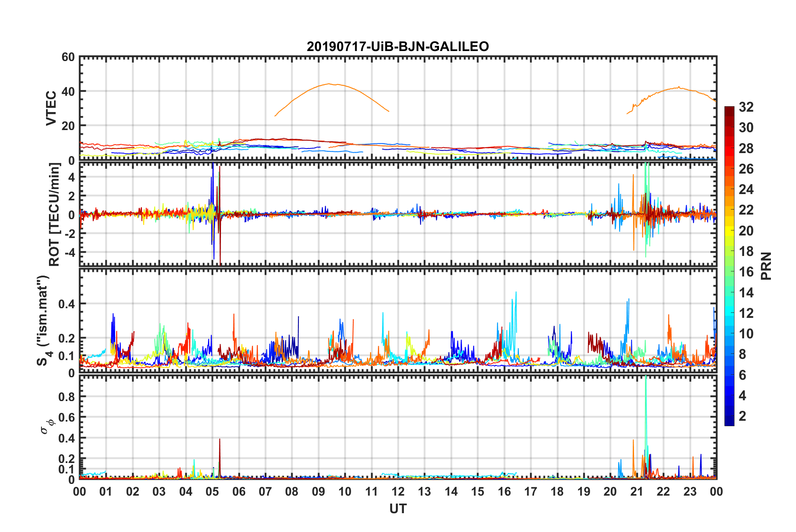Click x-axis hour tick 21
The height and width of the screenshot is (532, 796).
point(637,491)
